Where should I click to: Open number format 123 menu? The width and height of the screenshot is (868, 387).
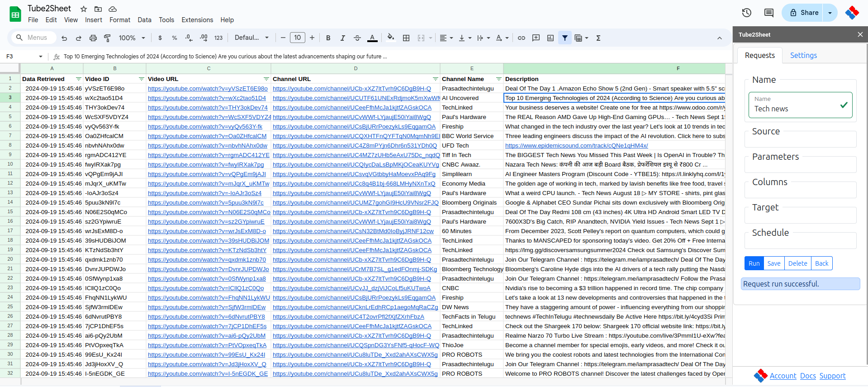click(x=218, y=38)
